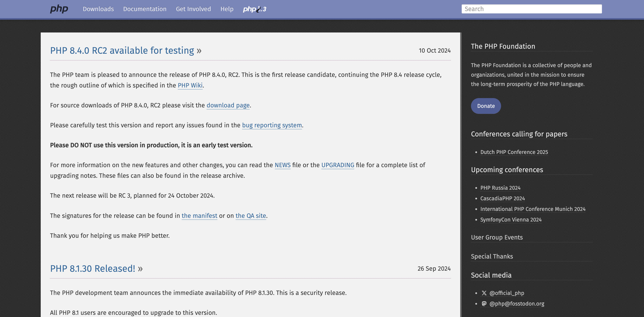644x317 pixels.
Task: Follow the PHP Wiki link
Action: pyautogui.click(x=190, y=86)
